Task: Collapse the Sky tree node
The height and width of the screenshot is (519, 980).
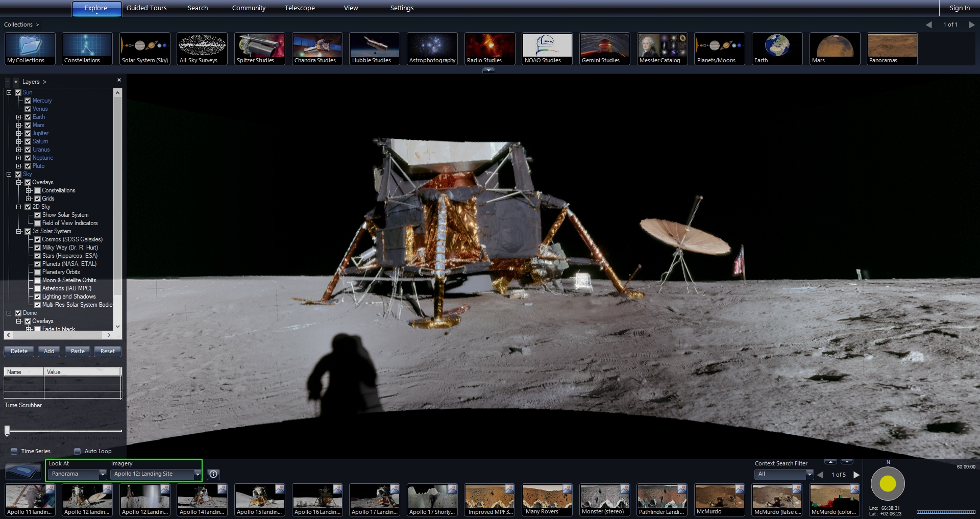Action: coord(9,174)
